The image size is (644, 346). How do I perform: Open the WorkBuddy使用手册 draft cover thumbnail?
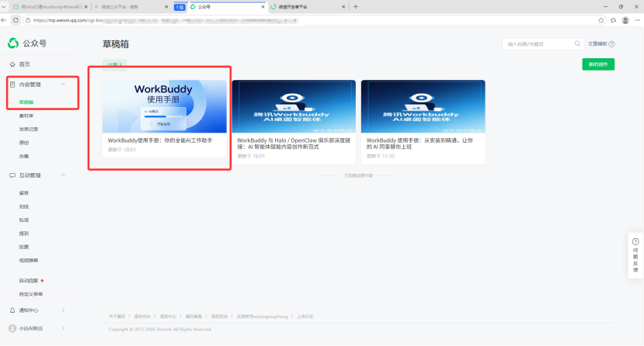(x=164, y=106)
